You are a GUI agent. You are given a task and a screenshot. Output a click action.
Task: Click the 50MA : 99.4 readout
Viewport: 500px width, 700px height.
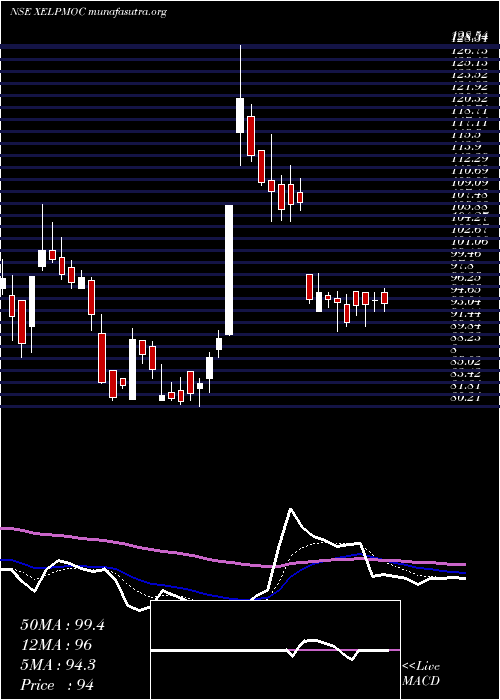[62, 625]
